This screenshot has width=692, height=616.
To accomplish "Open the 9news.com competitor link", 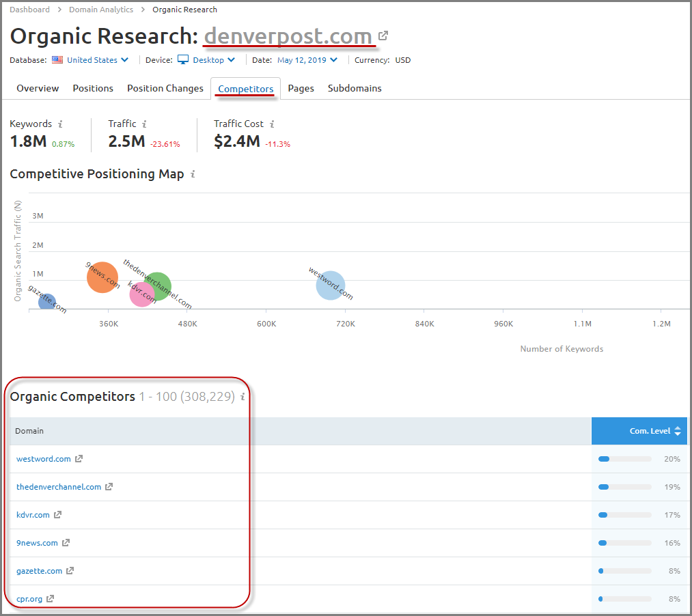I will click(x=37, y=543).
